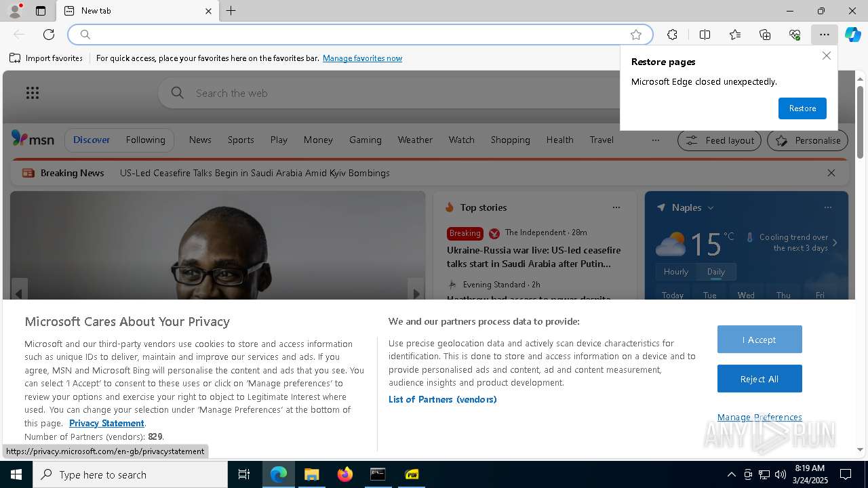Expand the cooling trend forecast arrow
Image resolution: width=868 pixels, height=488 pixels.
point(835,243)
